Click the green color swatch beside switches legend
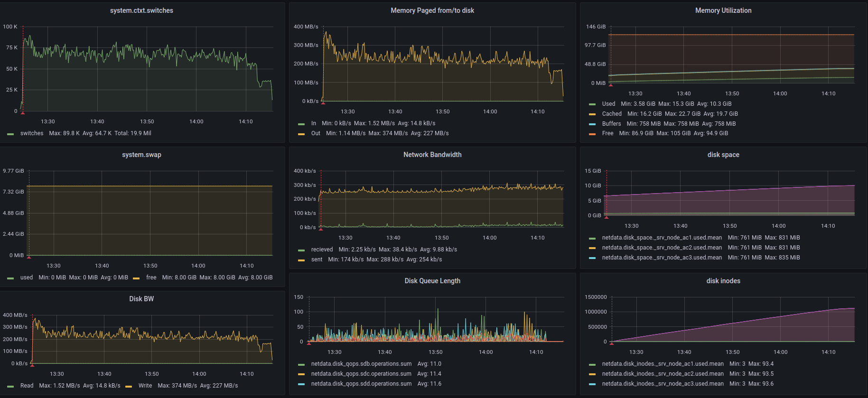The image size is (868, 398). [x=10, y=134]
